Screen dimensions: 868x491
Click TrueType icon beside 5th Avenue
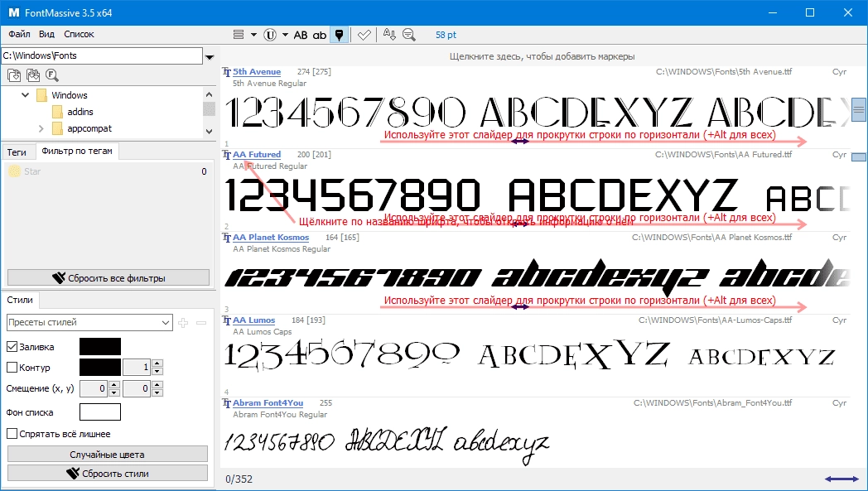[x=226, y=72]
